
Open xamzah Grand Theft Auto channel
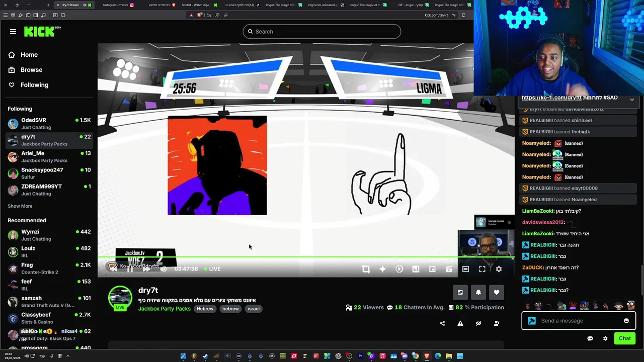coord(49,302)
